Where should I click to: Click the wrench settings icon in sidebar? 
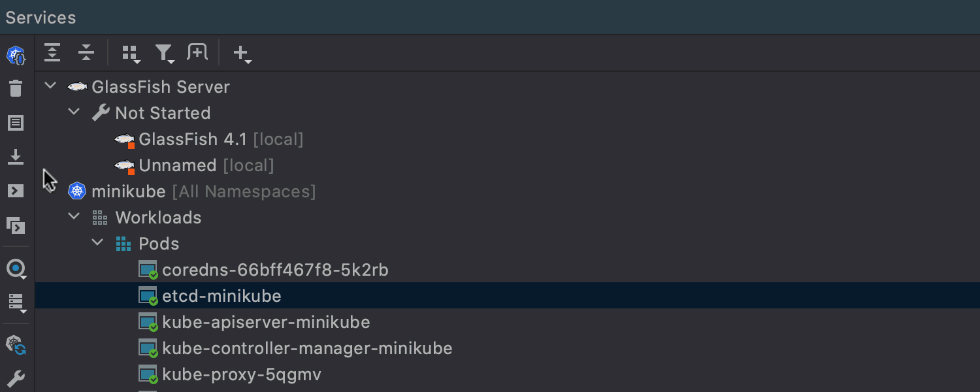(16, 379)
